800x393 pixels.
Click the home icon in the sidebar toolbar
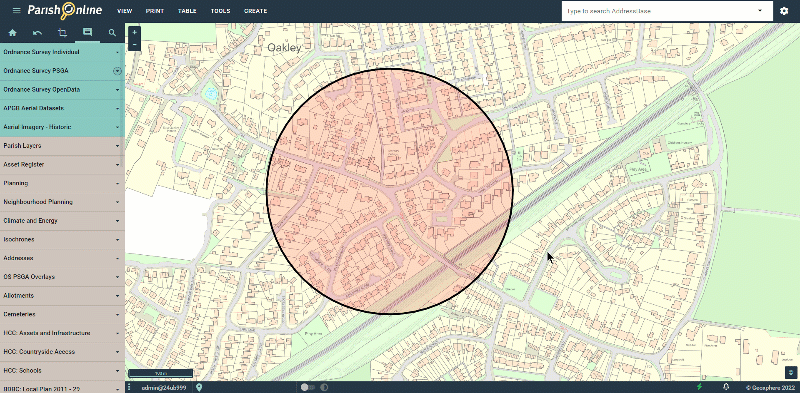coord(12,33)
